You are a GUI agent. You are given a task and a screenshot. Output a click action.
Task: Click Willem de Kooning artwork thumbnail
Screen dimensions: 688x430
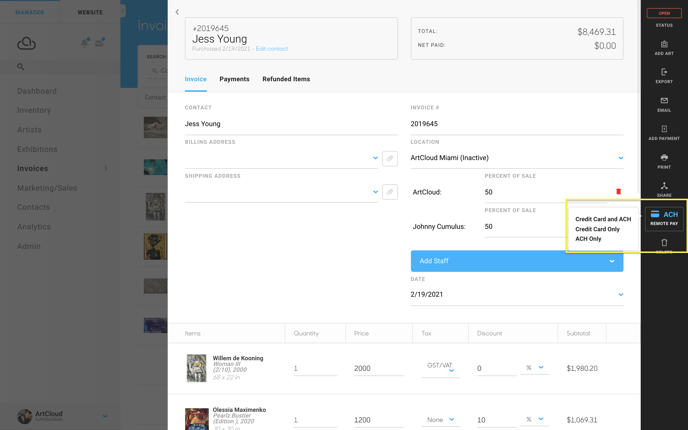pyautogui.click(x=197, y=368)
